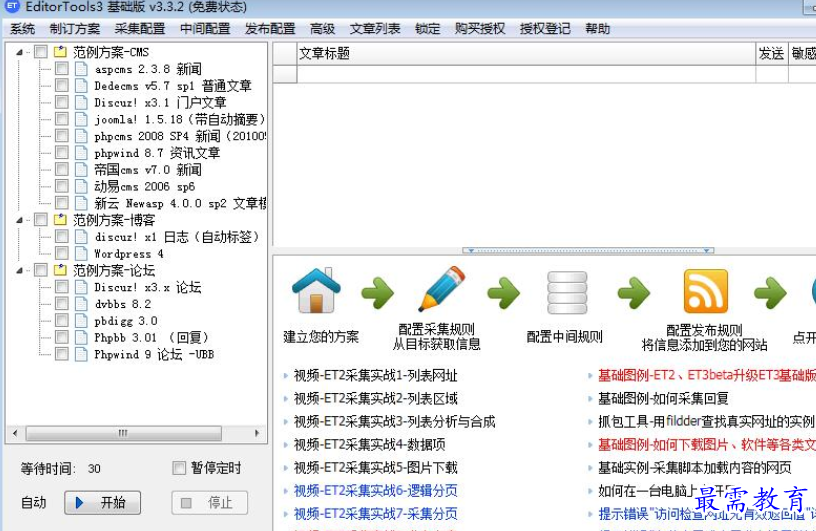816x531 pixels.
Task: Open link 基础图例-如何采集回复
Action: click(663, 398)
